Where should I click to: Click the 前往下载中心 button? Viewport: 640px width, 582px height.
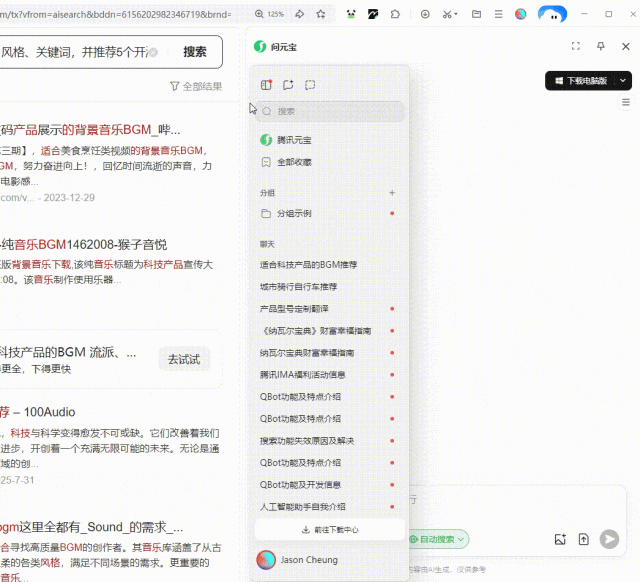coord(330,529)
